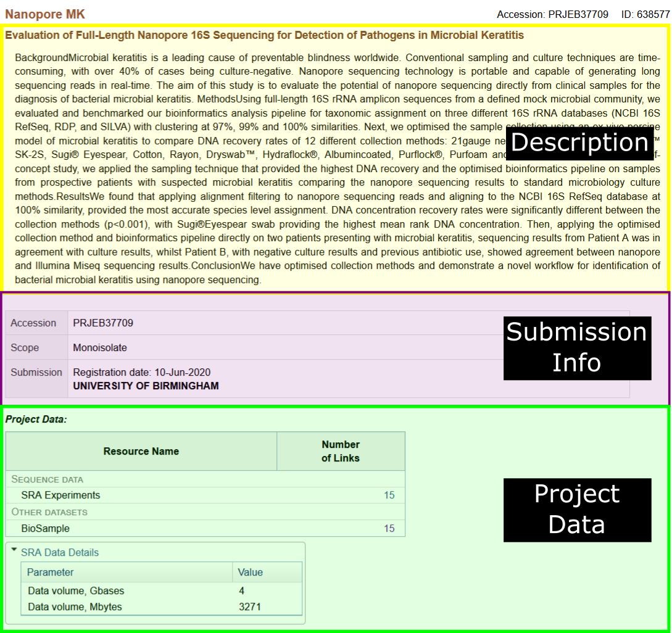Click the Monoisolate scope value

click(x=99, y=347)
